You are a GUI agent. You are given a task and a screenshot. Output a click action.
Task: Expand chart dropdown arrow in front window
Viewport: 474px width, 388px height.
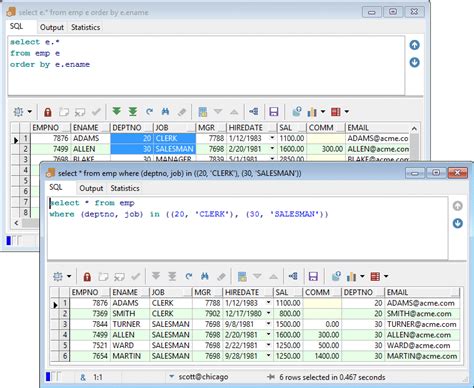tap(362, 276)
